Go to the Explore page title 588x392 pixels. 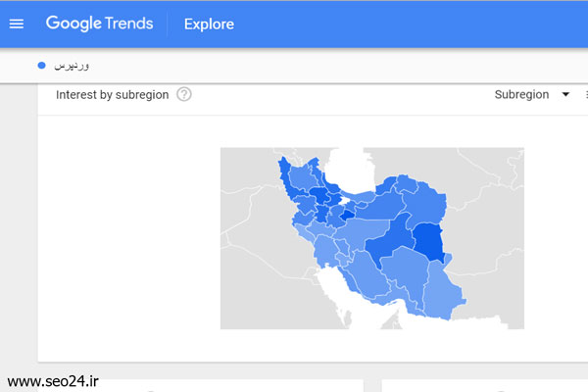pos(209,24)
